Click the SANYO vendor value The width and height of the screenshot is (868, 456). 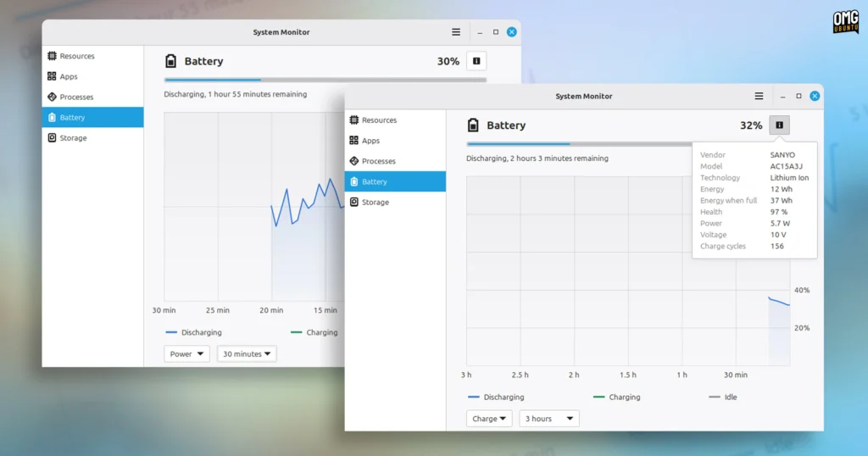pyautogui.click(x=782, y=155)
